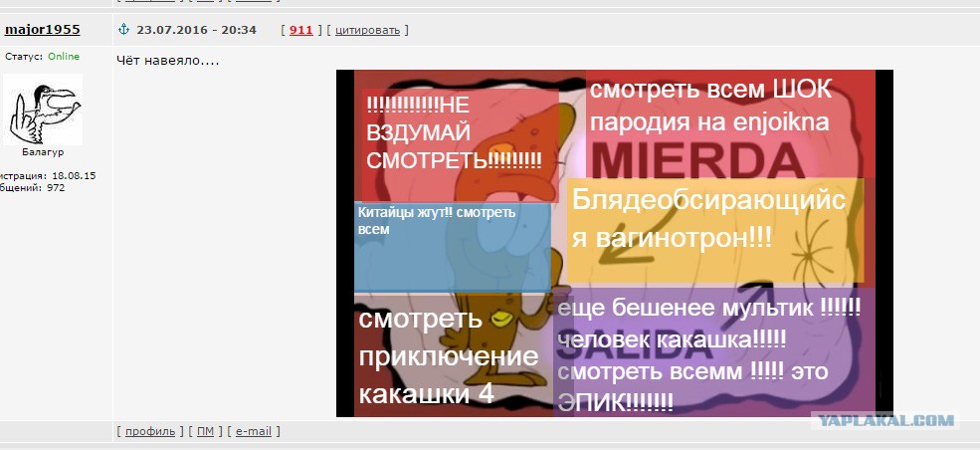Open major1955 user profile link
Viewport: 980px width, 450px height.
click(x=42, y=30)
